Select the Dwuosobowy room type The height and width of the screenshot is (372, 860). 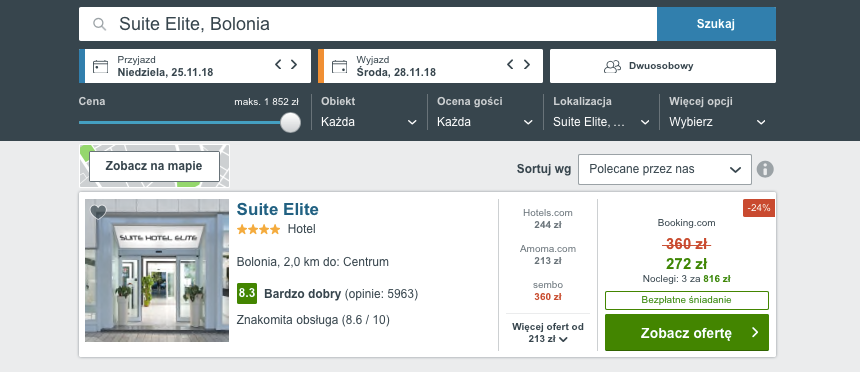coord(663,66)
